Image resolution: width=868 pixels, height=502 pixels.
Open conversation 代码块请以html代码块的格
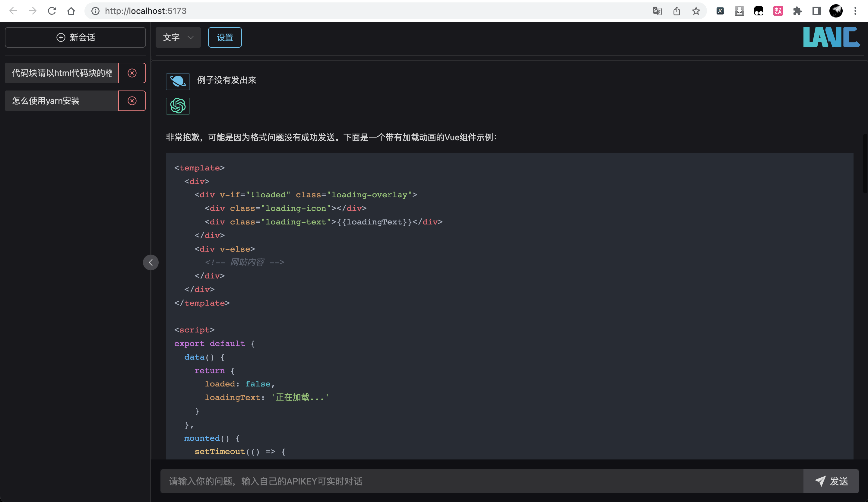pos(62,73)
